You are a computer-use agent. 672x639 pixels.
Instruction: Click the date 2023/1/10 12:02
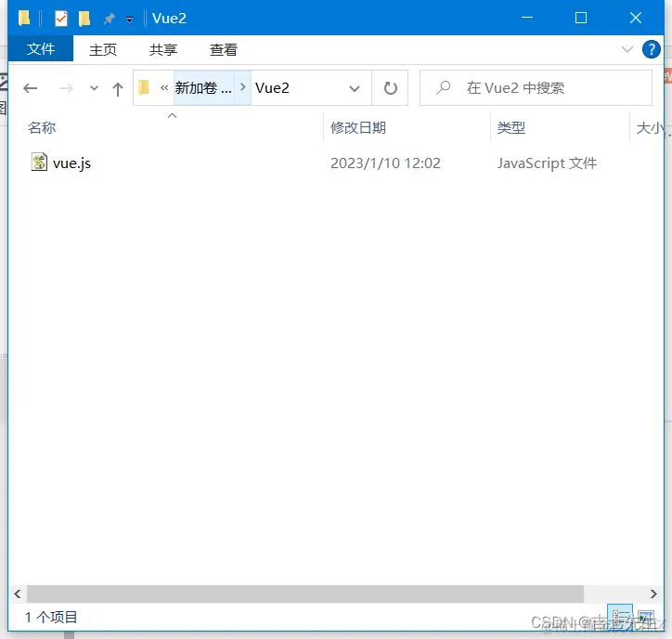click(385, 163)
